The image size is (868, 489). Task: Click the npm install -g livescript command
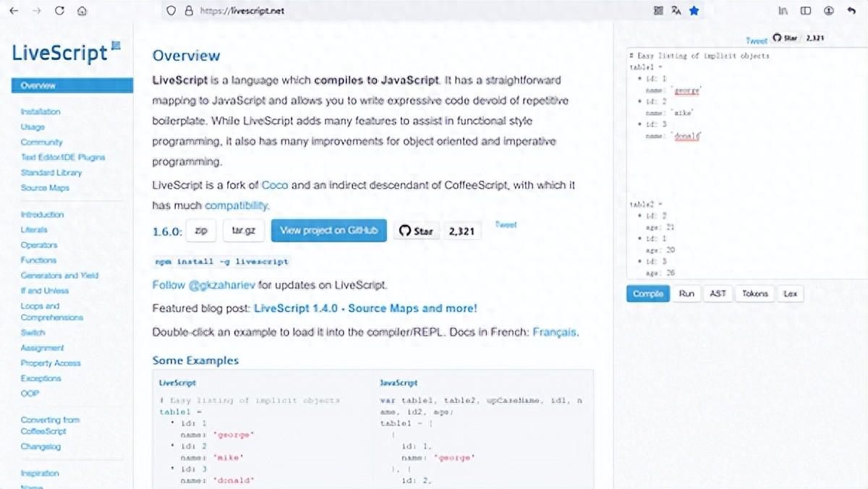(x=222, y=262)
